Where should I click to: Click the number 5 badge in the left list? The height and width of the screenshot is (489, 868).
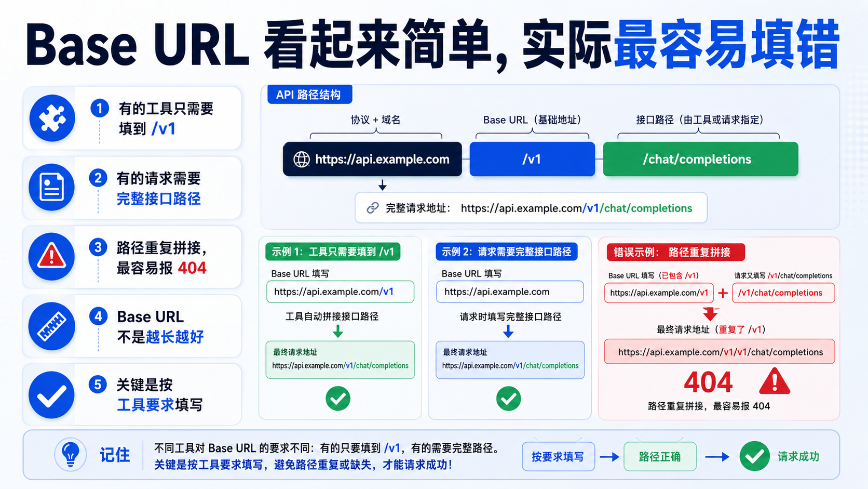pyautogui.click(x=98, y=384)
